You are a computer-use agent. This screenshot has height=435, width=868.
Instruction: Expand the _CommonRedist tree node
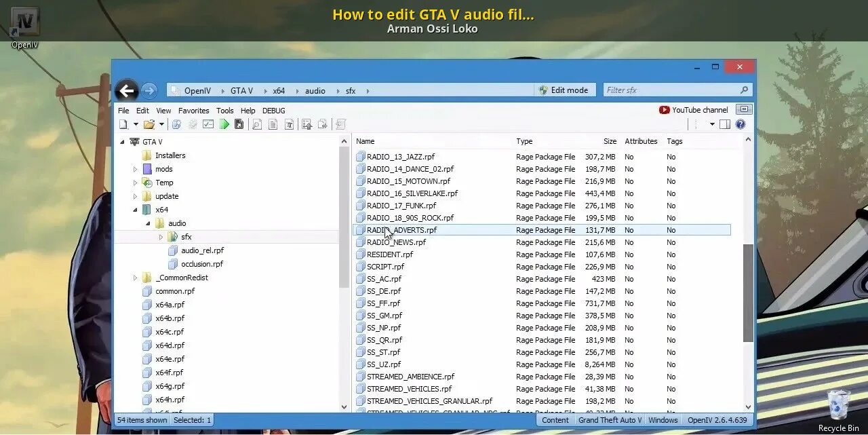(135, 278)
